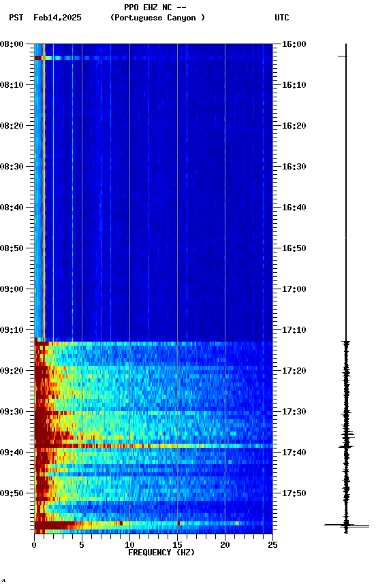
Task: Click the 08:10 PST time label
Action: tap(12, 85)
